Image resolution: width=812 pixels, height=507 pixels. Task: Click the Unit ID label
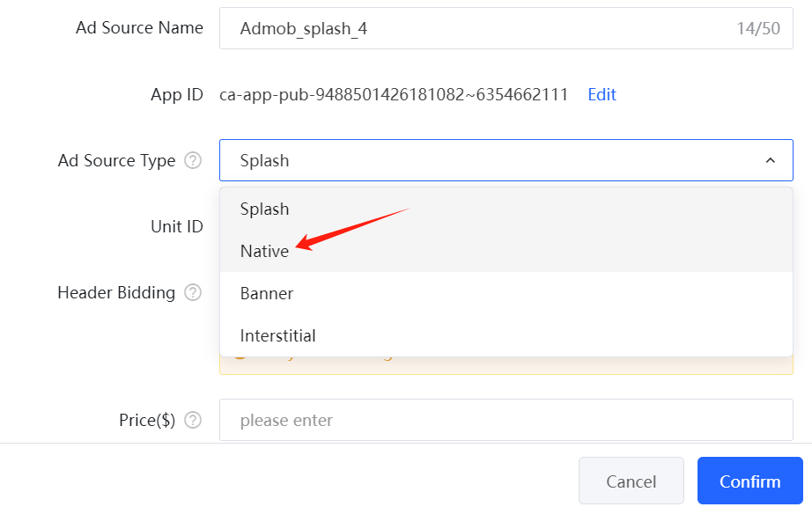click(177, 227)
